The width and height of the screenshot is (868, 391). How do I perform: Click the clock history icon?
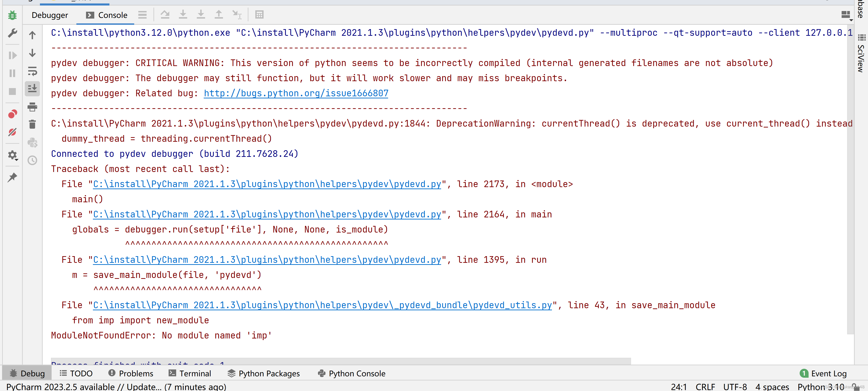pyautogui.click(x=32, y=160)
